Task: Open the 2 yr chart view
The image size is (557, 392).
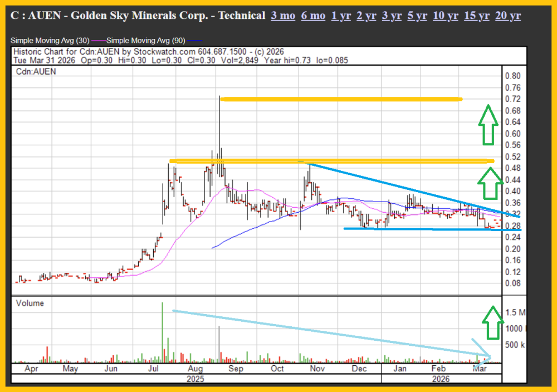Action: pos(367,16)
